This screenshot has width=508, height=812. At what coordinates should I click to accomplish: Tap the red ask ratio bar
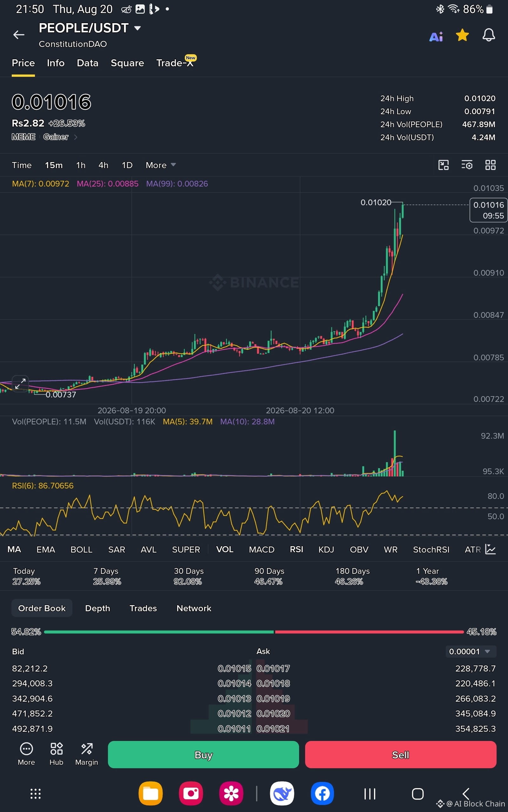[369, 632]
